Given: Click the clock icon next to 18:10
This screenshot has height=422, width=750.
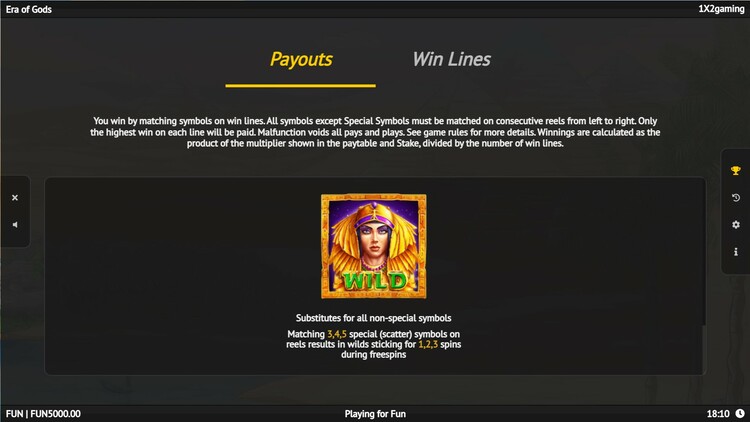Looking at the screenshot, I should [739, 413].
